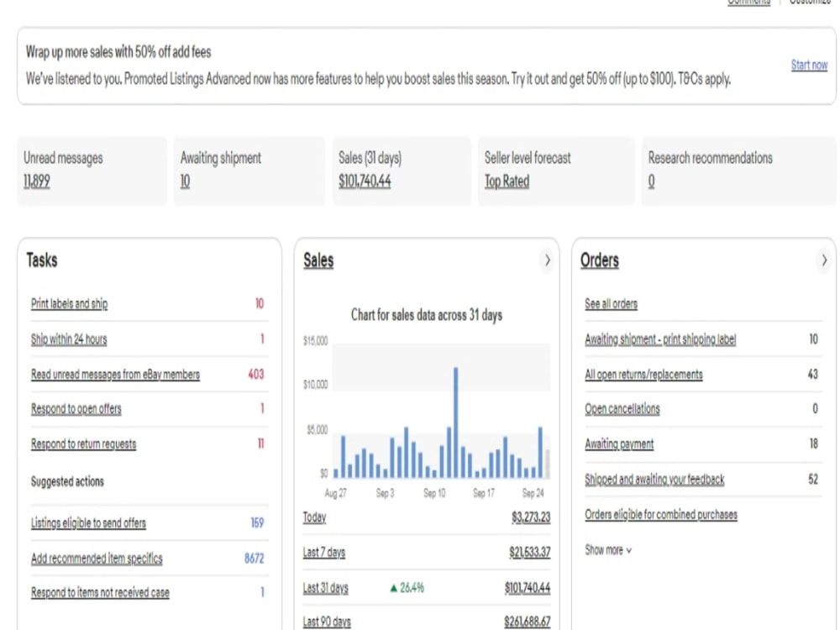Open the Open cancellations link
The height and width of the screenshot is (630, 840).
622,409
